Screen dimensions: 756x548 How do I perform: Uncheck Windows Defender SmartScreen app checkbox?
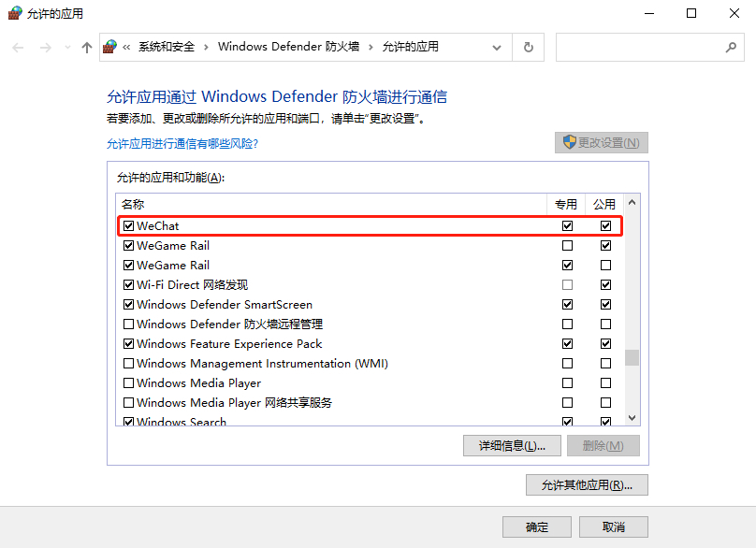pyautogui.click(x=128, y=305)
